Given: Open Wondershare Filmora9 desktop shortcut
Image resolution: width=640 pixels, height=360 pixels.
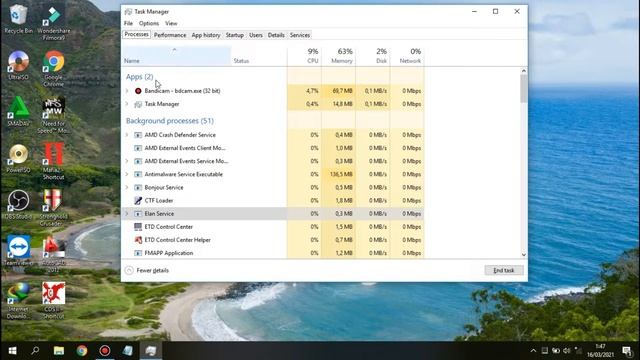Looking at the screenshot, I should (53, 22).
